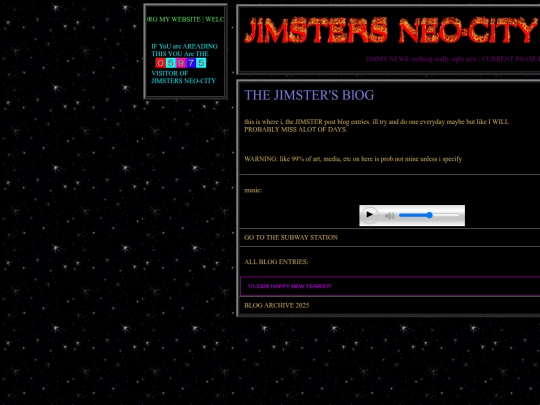This screenshot has height=405, width=540.
Task: Open the 1/1/2026 HAPPY NEW YEARS!!! entry
Action: [289, 286]
